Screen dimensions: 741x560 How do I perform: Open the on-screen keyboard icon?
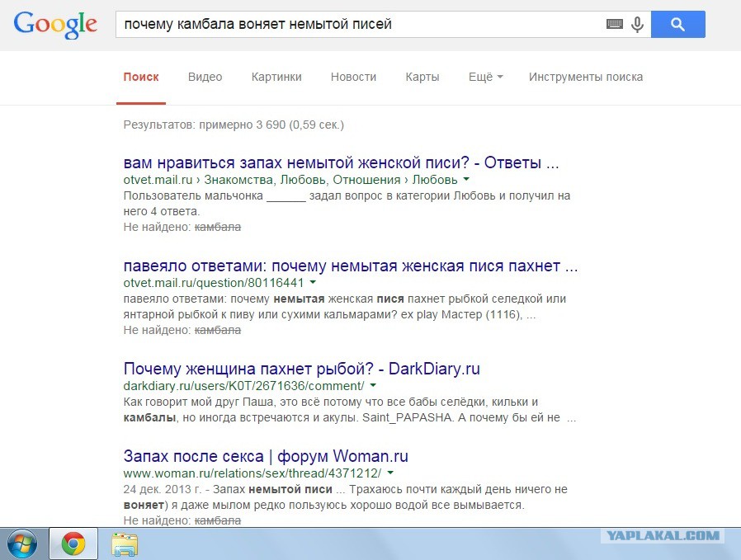(615, 24)
